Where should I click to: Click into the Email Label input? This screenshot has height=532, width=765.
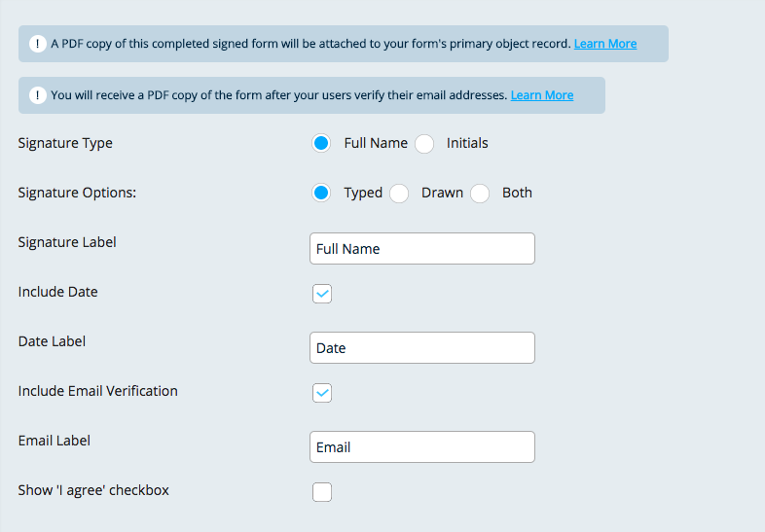(x=421, y=447)
